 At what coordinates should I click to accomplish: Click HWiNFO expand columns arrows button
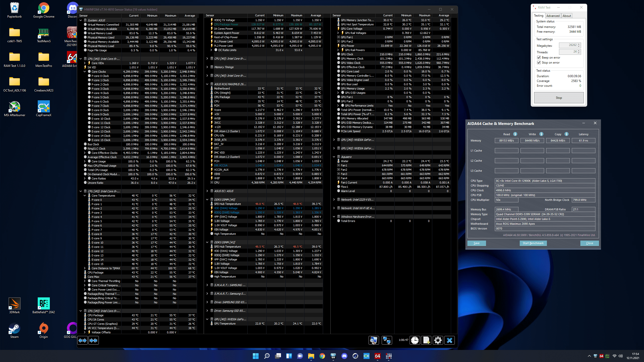tap(83, 340)
